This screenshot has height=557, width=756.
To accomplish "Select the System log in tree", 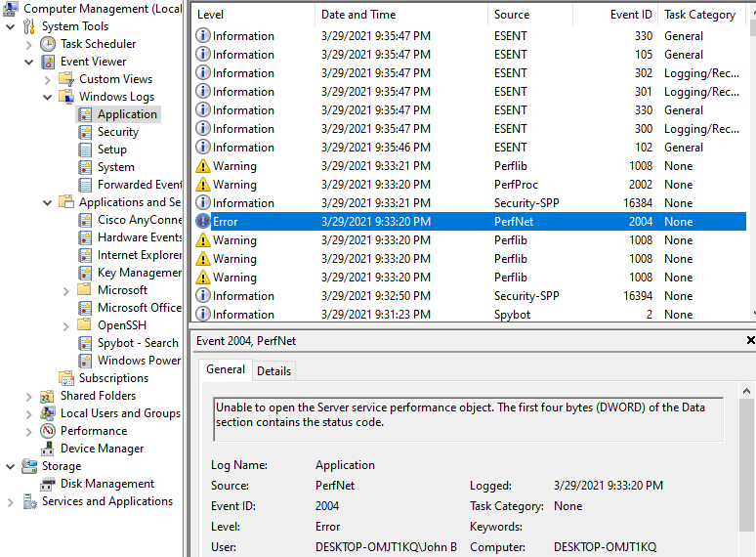I will (115, 167).
